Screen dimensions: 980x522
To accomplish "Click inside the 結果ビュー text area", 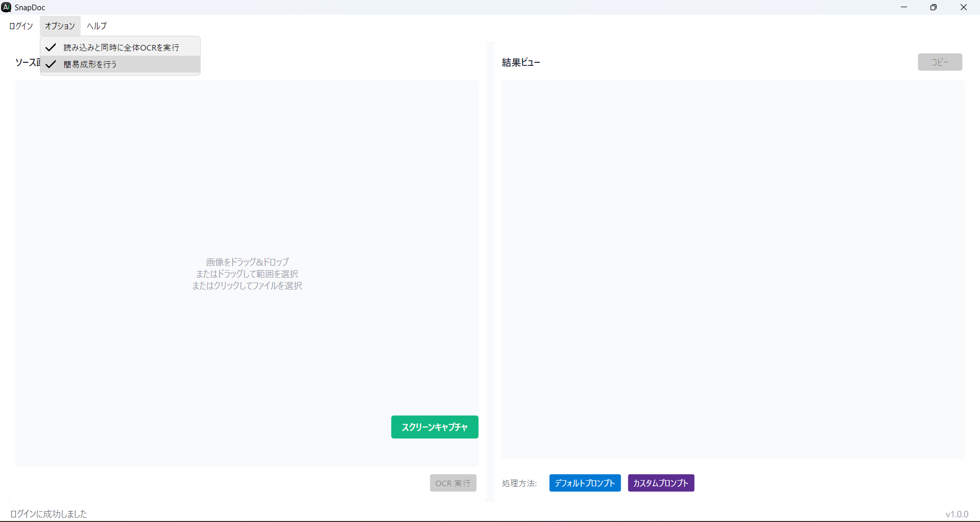I will (732, 269).
